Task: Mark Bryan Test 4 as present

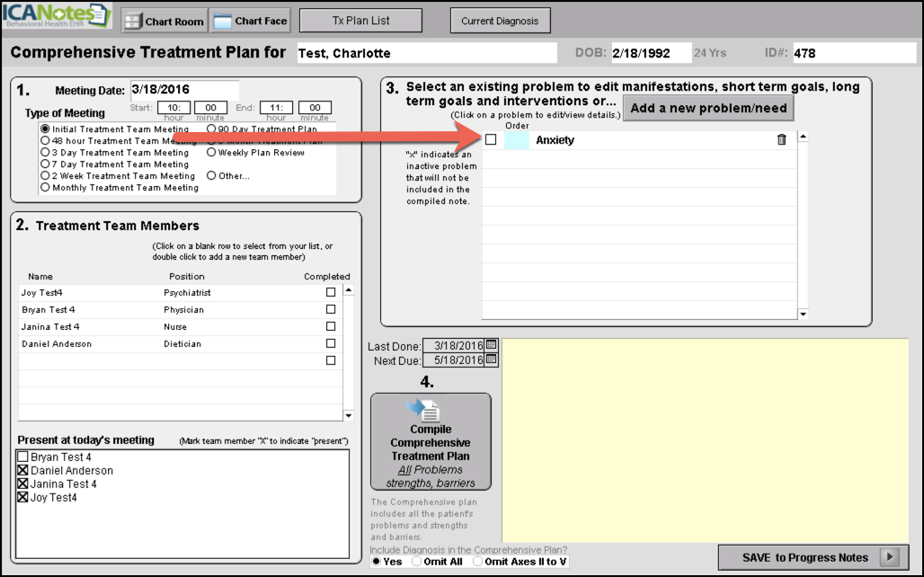Action: 22,457
